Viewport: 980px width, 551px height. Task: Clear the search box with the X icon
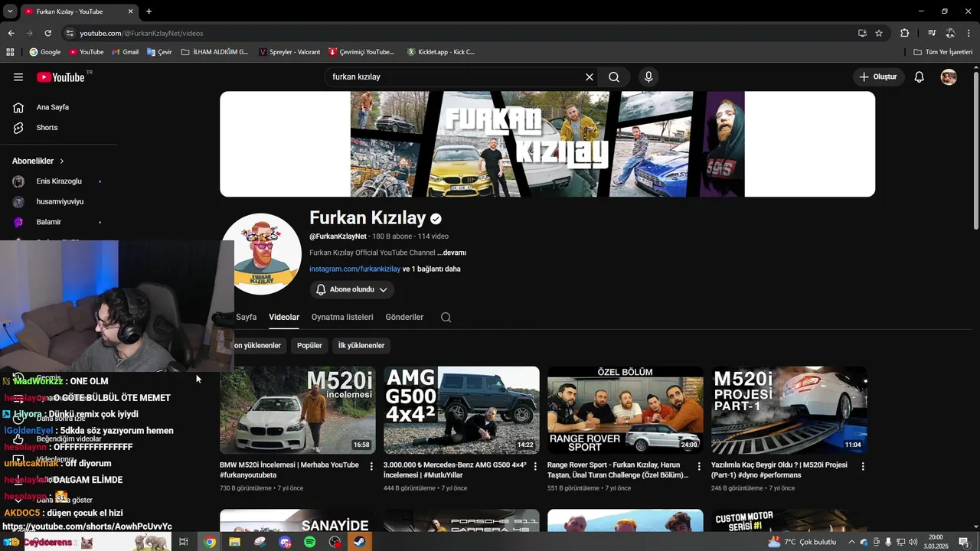[590, 77]
